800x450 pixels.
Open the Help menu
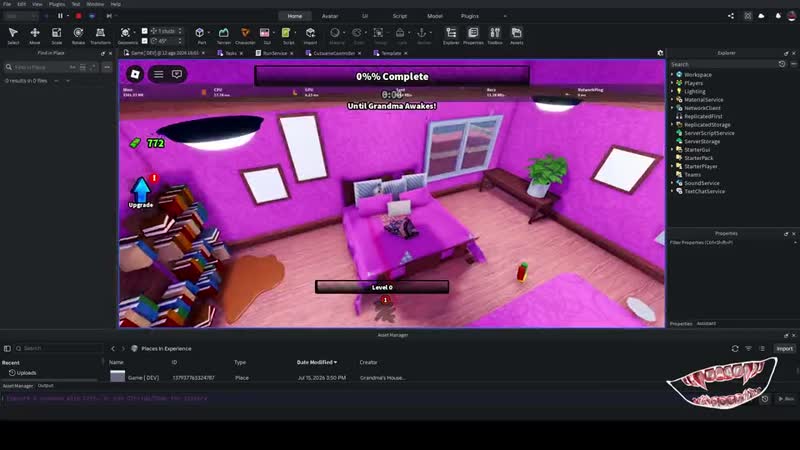pyautogui.click(x=116, y=4)
